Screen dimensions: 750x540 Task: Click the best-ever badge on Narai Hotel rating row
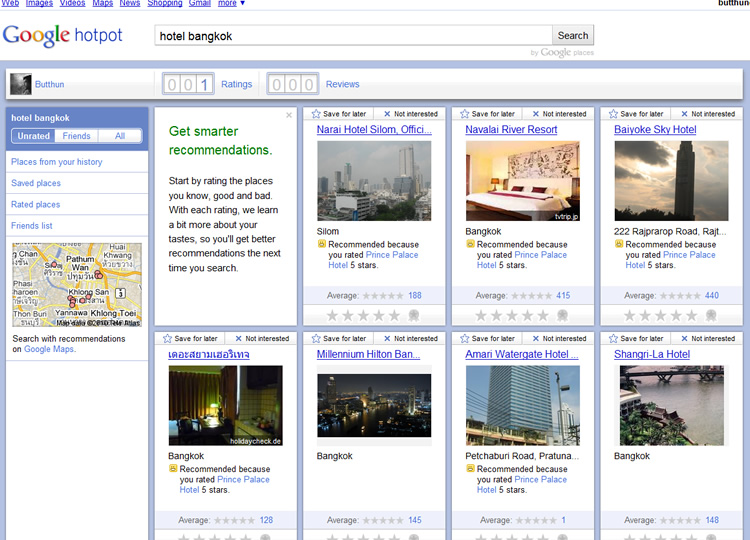414,316
